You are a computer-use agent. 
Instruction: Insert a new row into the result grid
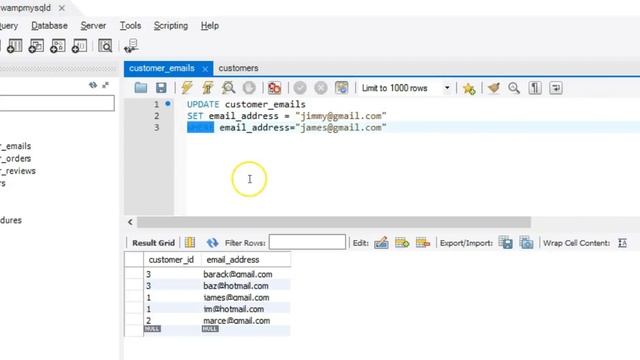pyautogui.click(x=402, y=242)
